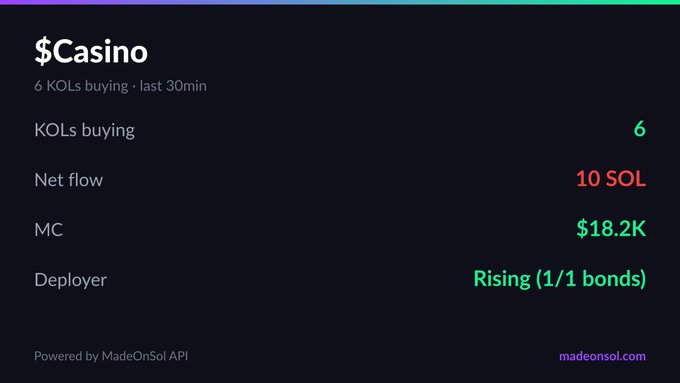Image resolution: width=680 pixels, height=383 pixels.
Task: Click the $18.2K market cap value
Action: [611, 229]
